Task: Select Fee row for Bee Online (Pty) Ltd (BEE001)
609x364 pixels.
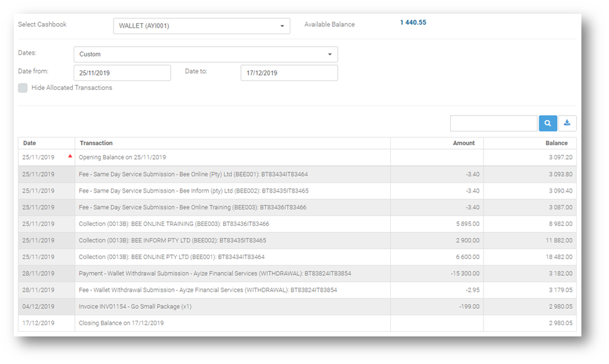Action: (x=297, y=174)
